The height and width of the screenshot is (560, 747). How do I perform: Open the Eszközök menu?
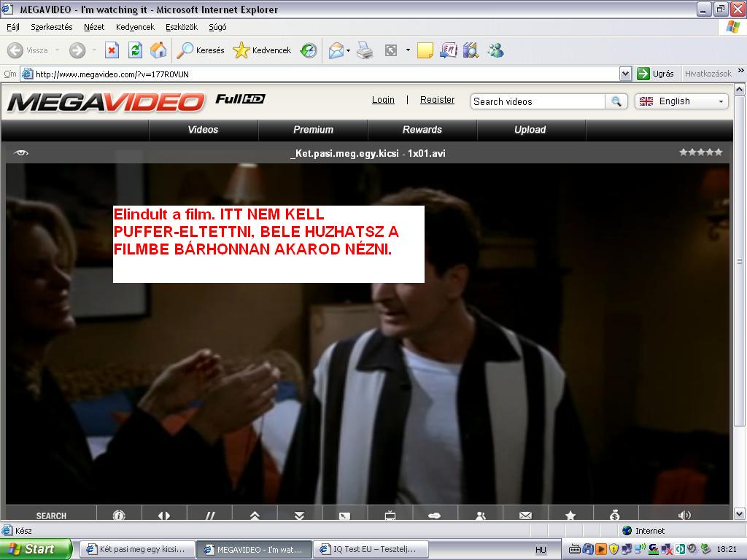point(182,27)
